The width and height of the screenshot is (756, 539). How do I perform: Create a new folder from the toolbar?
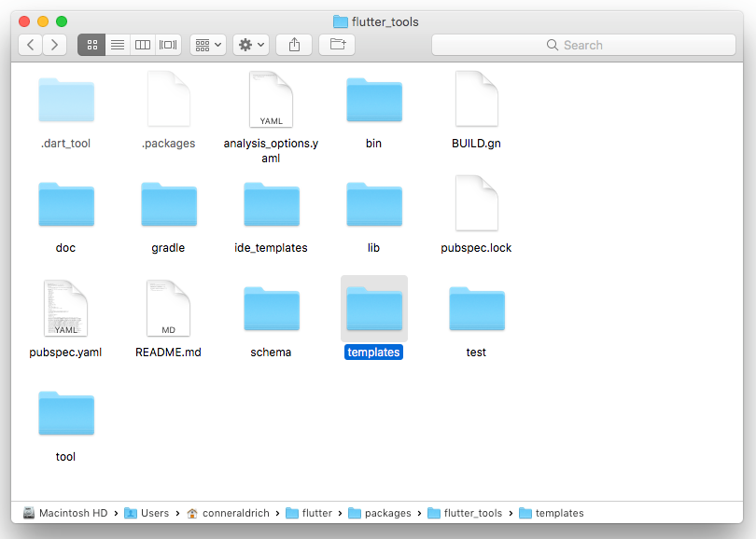click(337, 45)
